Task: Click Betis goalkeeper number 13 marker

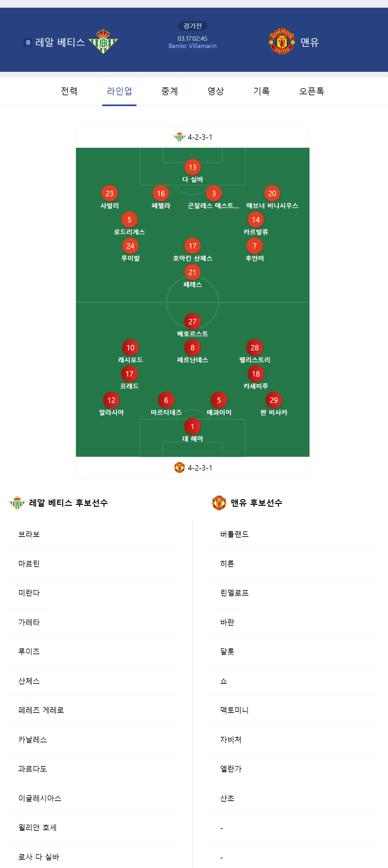Action: point(192,167)
